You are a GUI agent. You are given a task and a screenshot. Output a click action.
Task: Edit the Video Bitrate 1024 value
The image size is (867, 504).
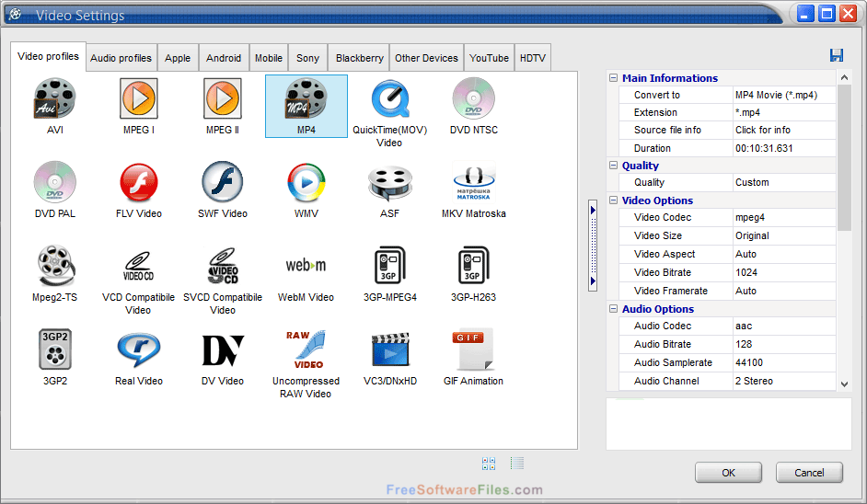(x=784, y=272)
